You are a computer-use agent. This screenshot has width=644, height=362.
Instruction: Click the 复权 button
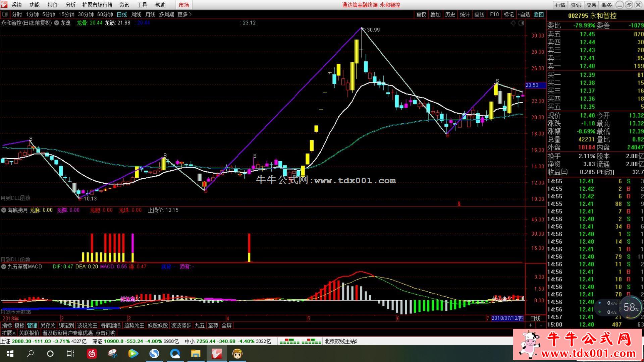(421, 14)
